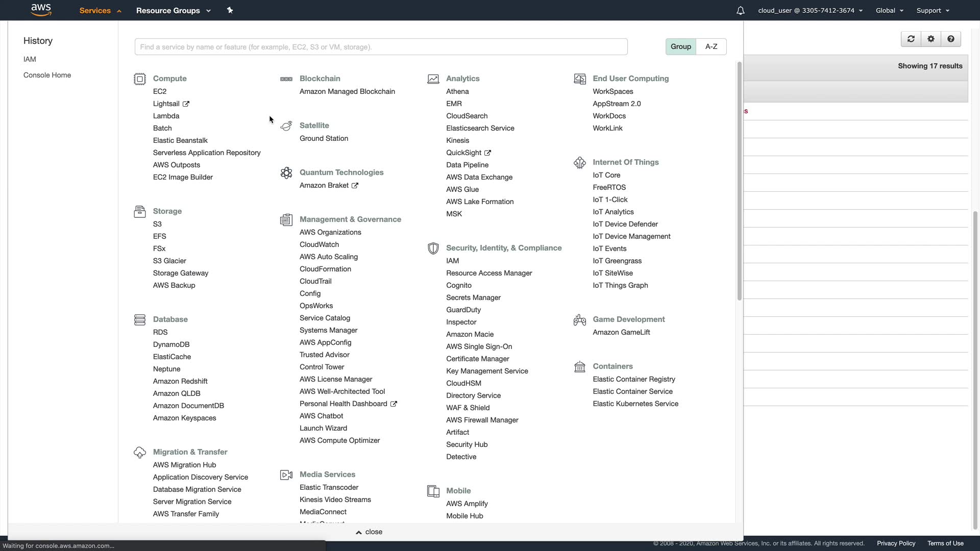Click the AWS logo home icon

point(41,10)
